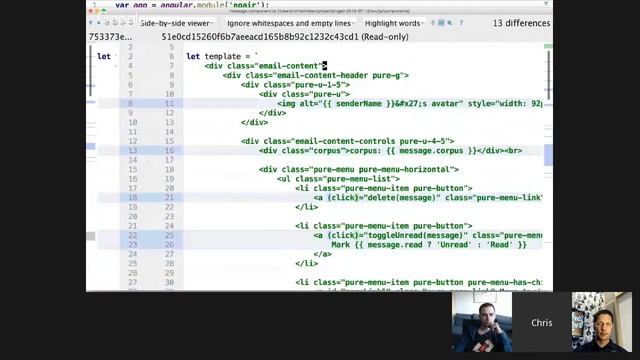The image size is (640, 360).
Task: Select the Chris participant tile
Action: pyautogui.click(x=542, y=322)
